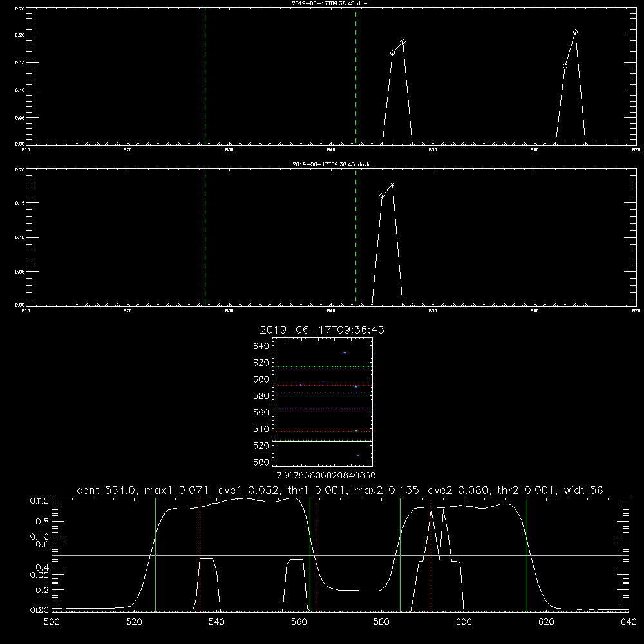Click the highest diamond marker of the dawn plot's right peak
644x644 pixels.
click(x=575, y=32)
